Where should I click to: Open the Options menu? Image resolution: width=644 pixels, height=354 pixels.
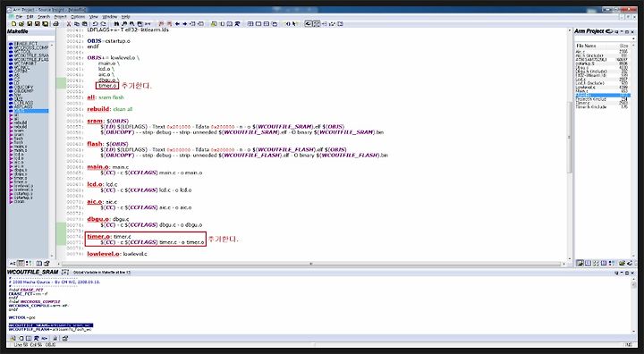(x=78, y=17)
